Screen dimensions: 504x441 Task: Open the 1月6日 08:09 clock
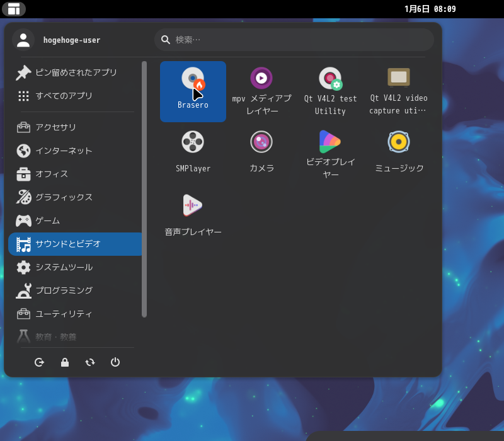[430, 9]
